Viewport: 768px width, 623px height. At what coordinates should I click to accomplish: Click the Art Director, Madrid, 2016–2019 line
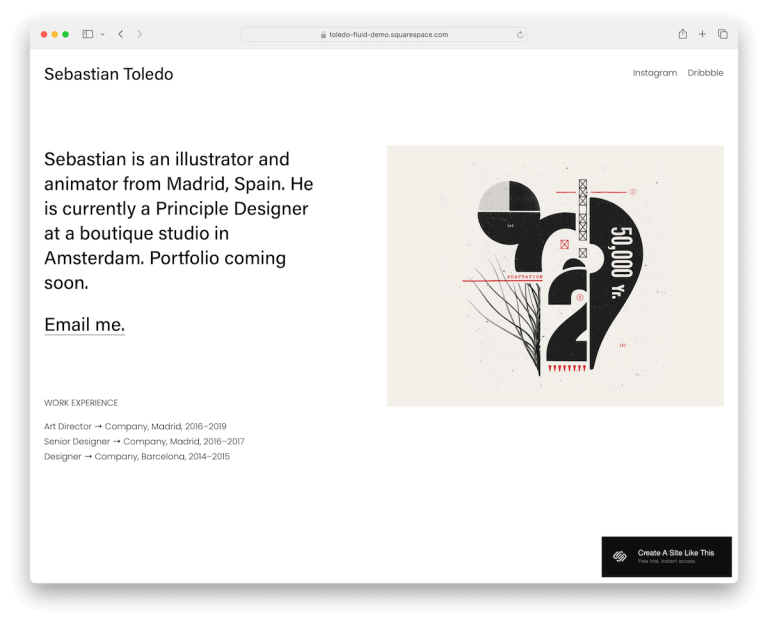pos(135,426)
